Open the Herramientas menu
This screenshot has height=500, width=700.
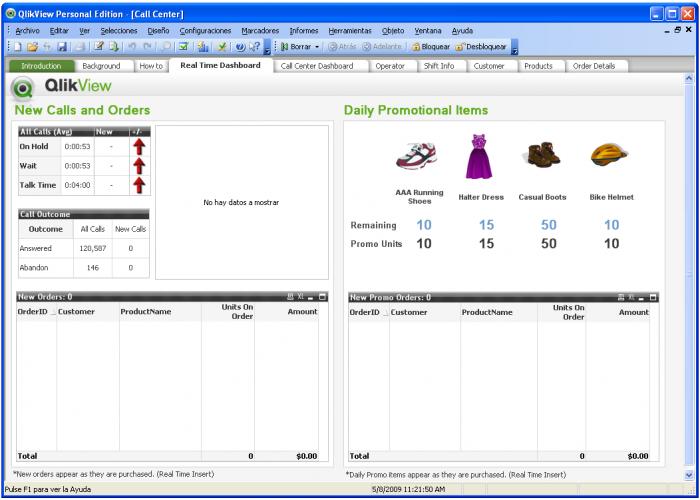tap(350, 31)
